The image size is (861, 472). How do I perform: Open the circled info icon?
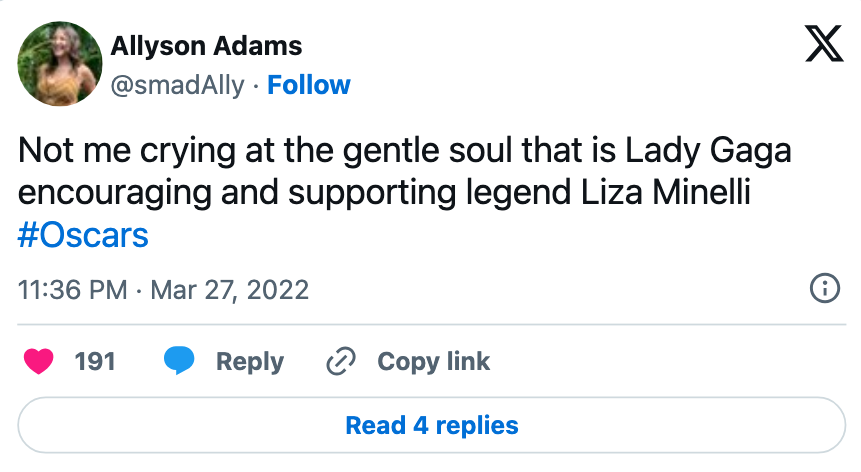(x=823, y=290)
